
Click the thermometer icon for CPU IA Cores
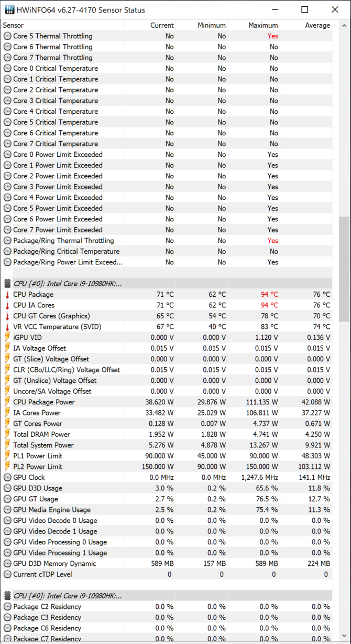coord(7,305)
